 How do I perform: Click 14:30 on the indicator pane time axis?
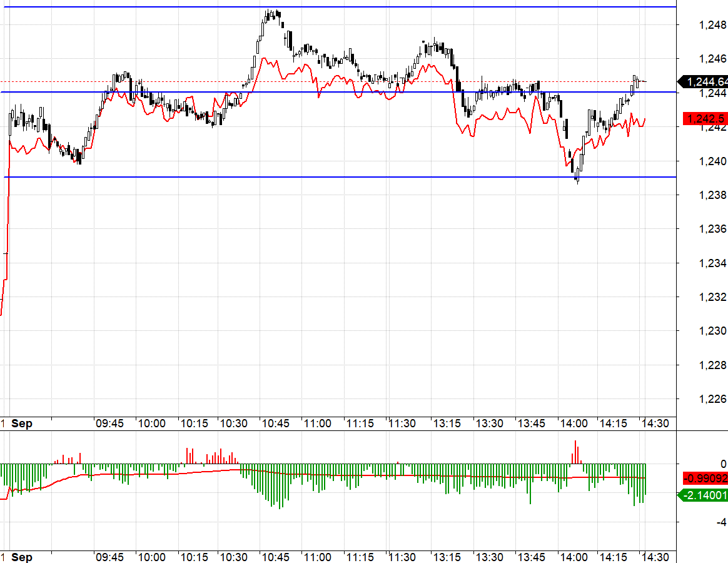click(x=655, y=557)
